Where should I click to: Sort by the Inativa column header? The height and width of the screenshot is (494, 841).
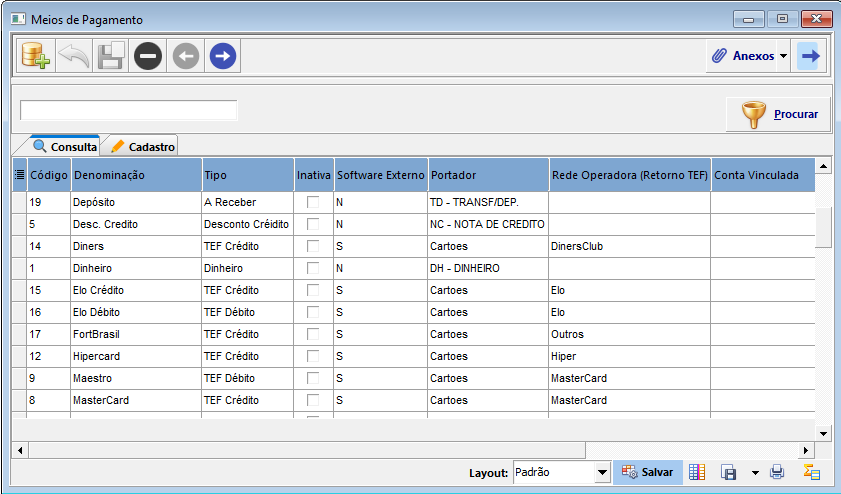coord(314,175)
